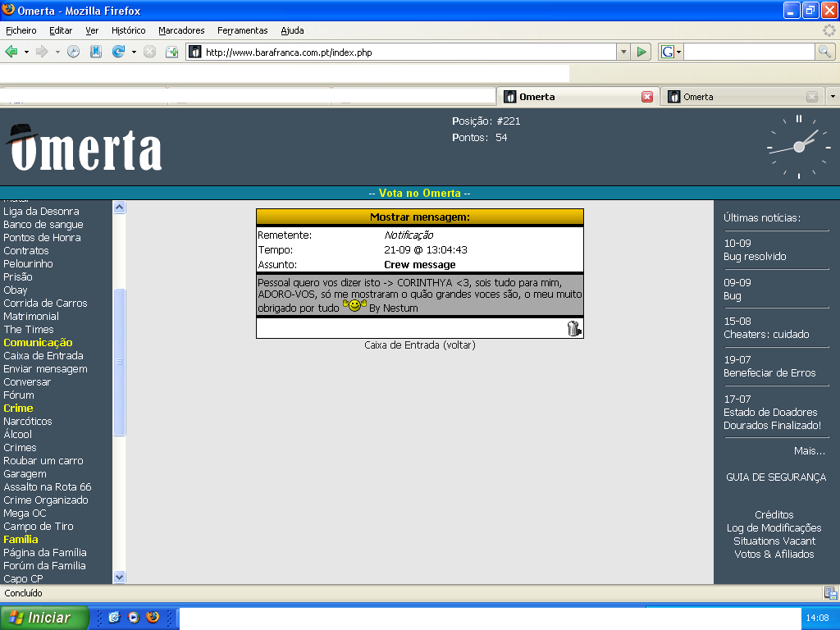Click the sidebar scroll down arrow
This screenshot has width=840, height=630.
point(119,577)
